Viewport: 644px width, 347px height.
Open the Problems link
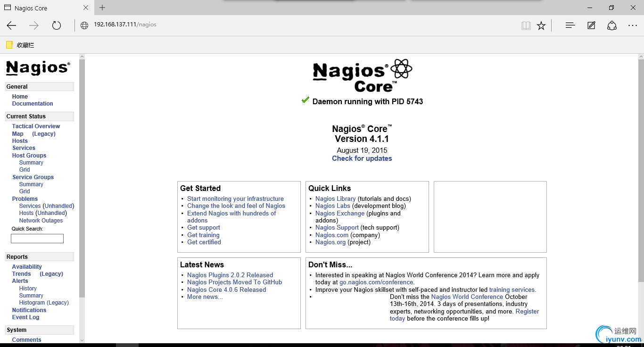coord(25,199)
